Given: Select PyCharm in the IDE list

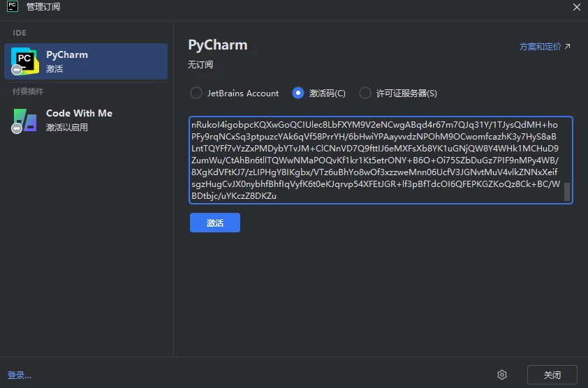Looking at the screenshot, I should pyautogui.click(x=86, y=61).
